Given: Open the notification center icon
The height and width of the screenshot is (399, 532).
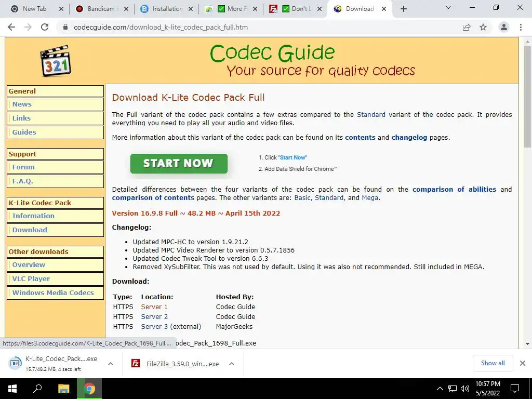Looking at the screenshot, I should [x=515, y=389].
